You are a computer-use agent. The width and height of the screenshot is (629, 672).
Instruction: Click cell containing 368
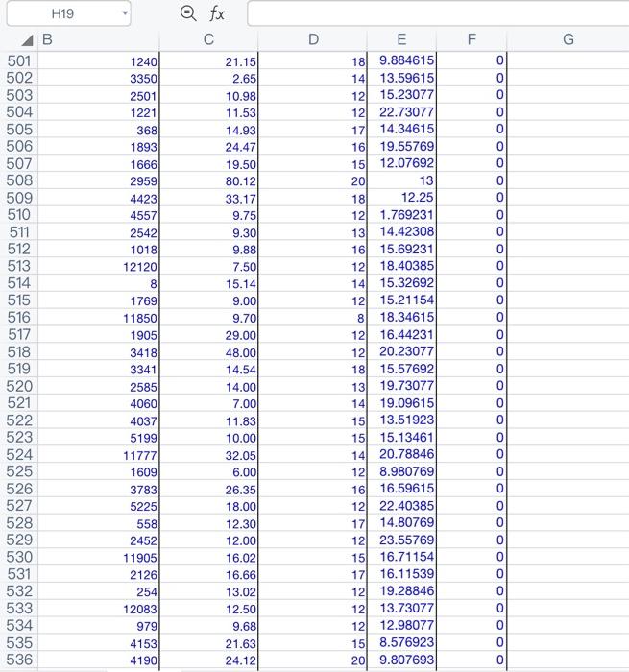pyautogui.click(x=99, y=130)
